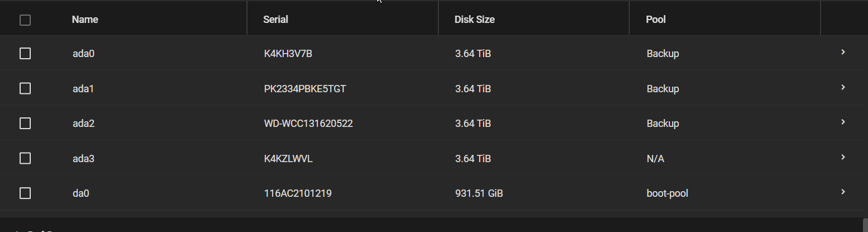
Task: Expand details chevron for ada0 row
Action: (x=843, y=52)
